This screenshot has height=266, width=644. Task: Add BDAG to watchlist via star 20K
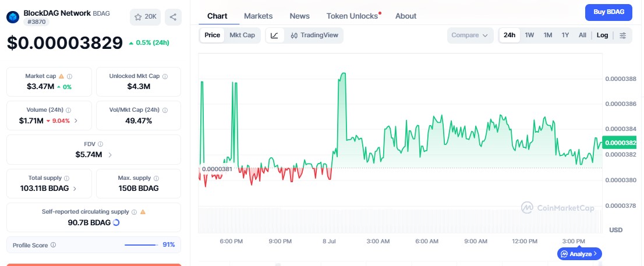click(146, 17)
